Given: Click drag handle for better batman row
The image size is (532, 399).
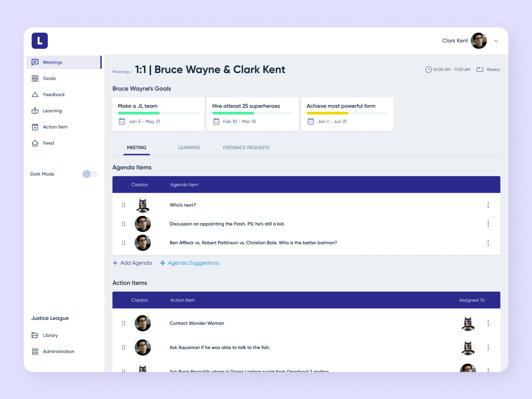Looking at the screenshot, I should pyautogui.click(x=124, y=243).
